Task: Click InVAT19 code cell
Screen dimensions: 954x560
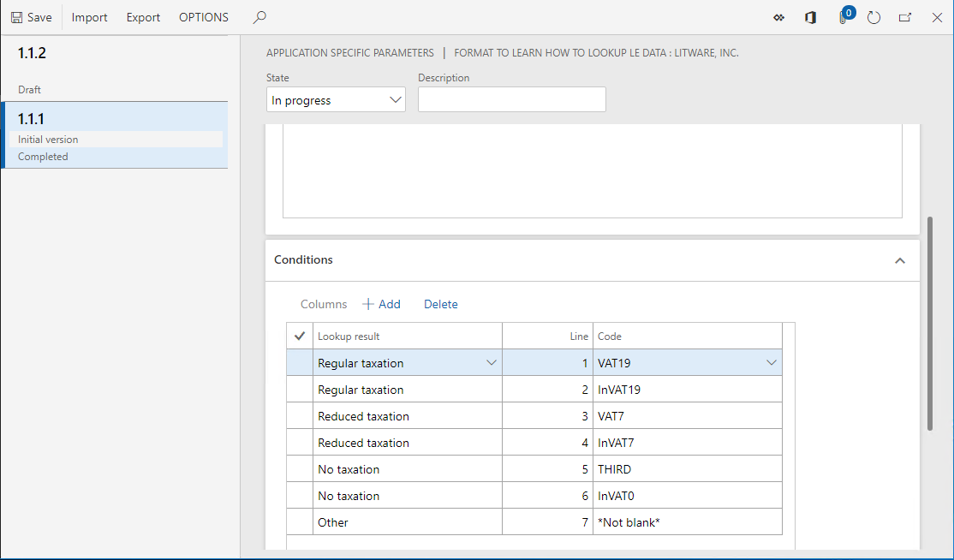Action: (688, 389)
